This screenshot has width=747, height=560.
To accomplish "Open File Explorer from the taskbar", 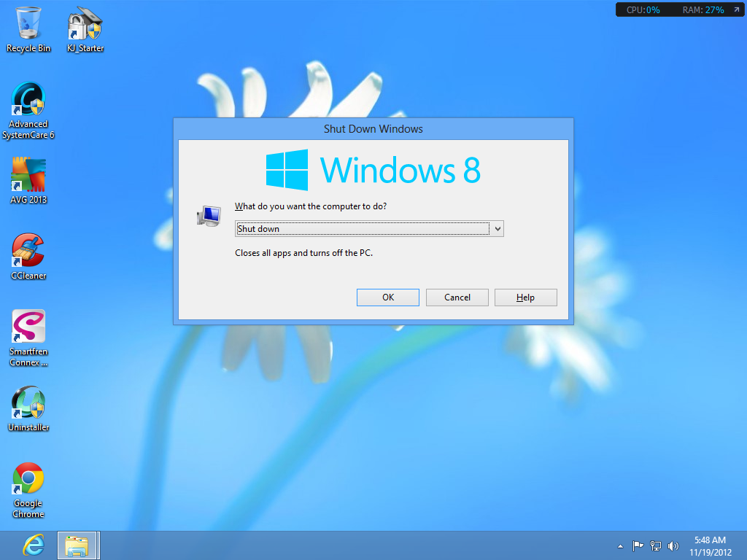I will click(77, 545).
